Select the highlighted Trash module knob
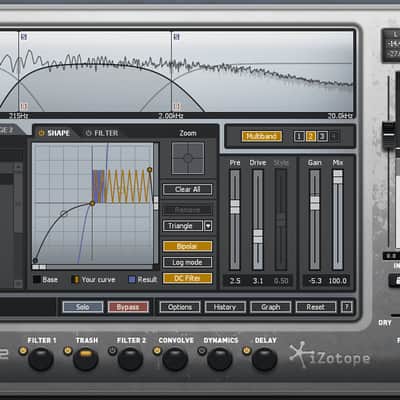The width and height of the screenshot is (400, 400). pyautogui.click(x=85, y=359)
